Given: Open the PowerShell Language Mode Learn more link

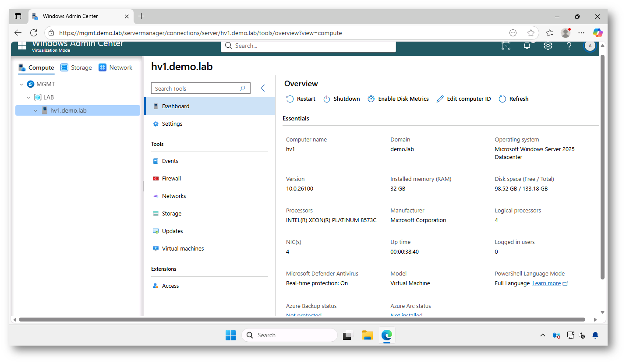Looking at the screenshot, I should tap(547, 283).
